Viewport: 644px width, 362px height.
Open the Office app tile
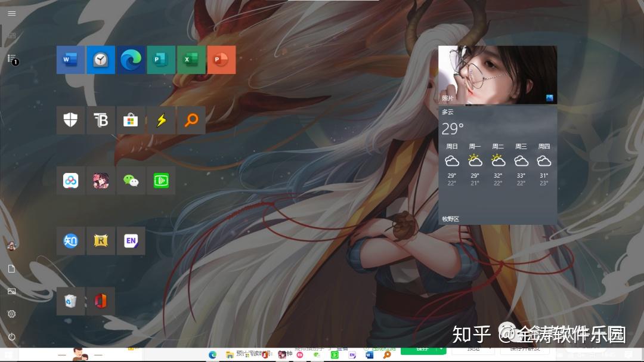[x=101, y=301]
